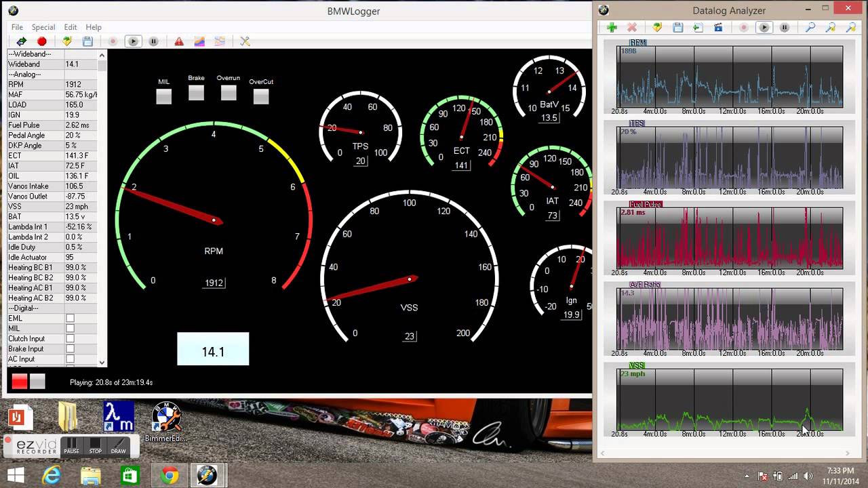The height and width of the screenshot is (488, 868).
Task: Open File Explorer from the taskbar
Action: click(x=91, y=476)
